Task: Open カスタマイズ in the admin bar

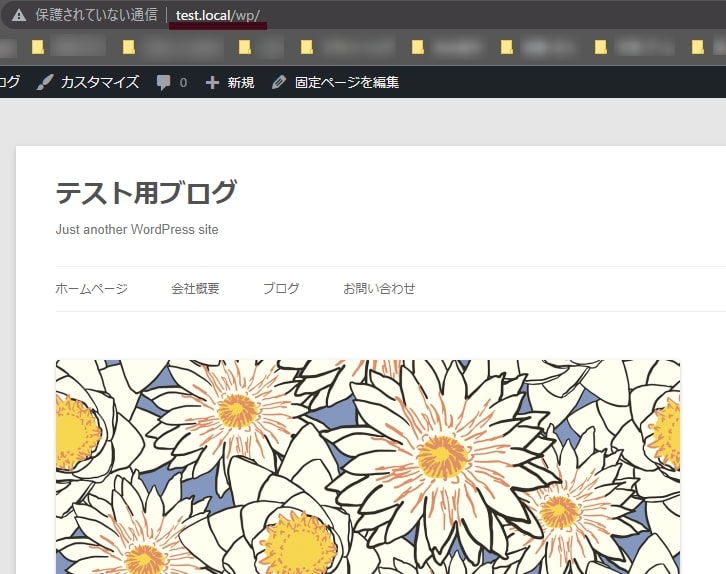Action: 100,82
